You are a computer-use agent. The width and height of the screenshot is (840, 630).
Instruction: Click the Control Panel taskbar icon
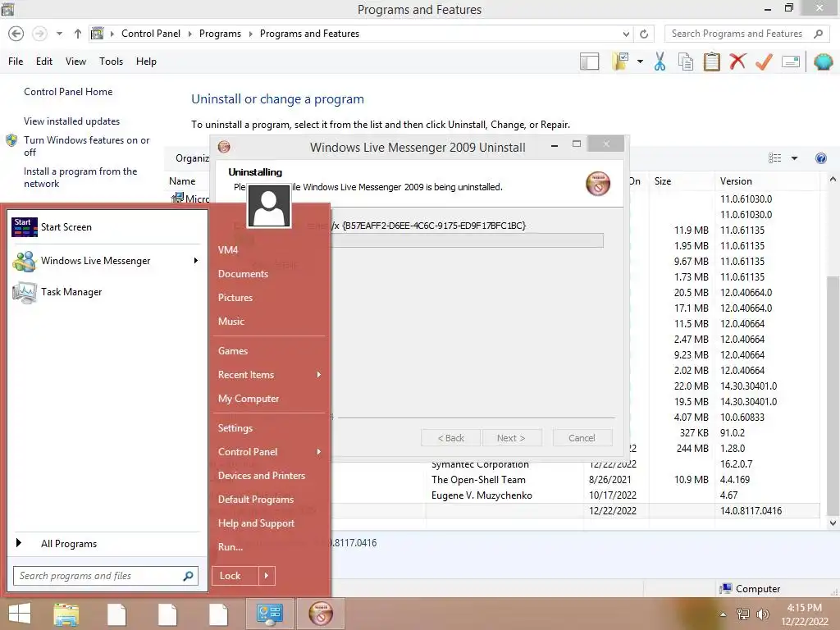tap(269, 614)
